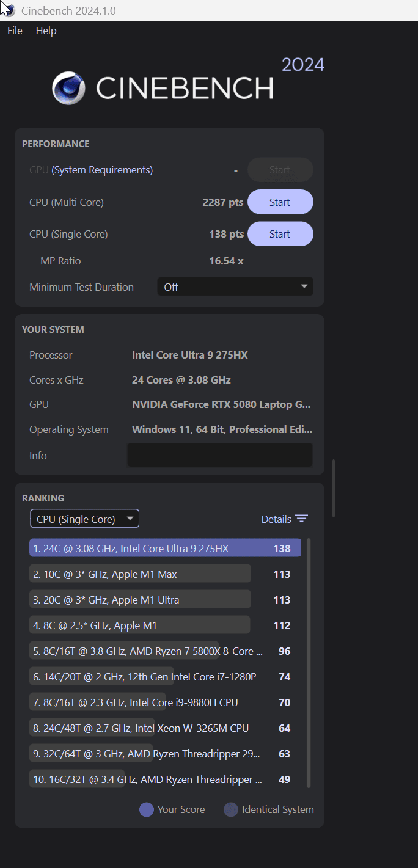Open the File menu
The image size is (418, 868).
(15, 31)
